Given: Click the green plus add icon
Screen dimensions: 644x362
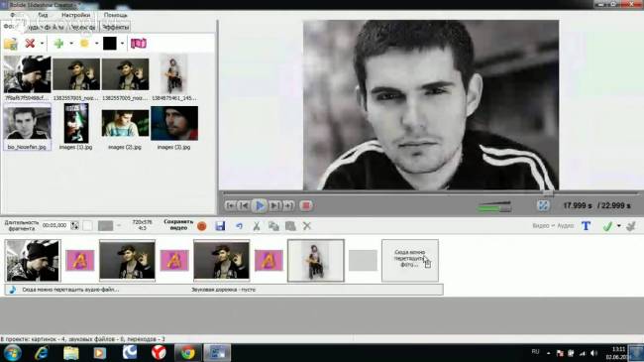Looking at the screenshot, I should (58, 44).
